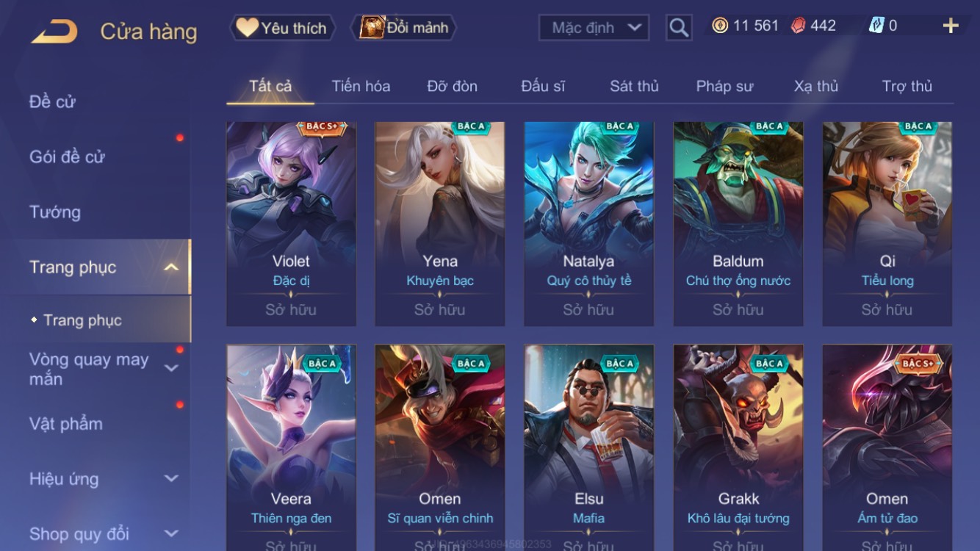Open Gói đề cử in sidebar
The width and height of the screenshot is (980, 551).
pyautogui.click(x=67, y=156)
